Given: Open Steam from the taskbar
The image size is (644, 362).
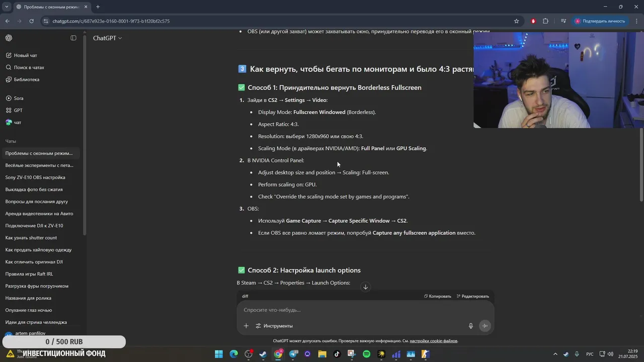Looking at the screenshot, I should coord(263,354).
